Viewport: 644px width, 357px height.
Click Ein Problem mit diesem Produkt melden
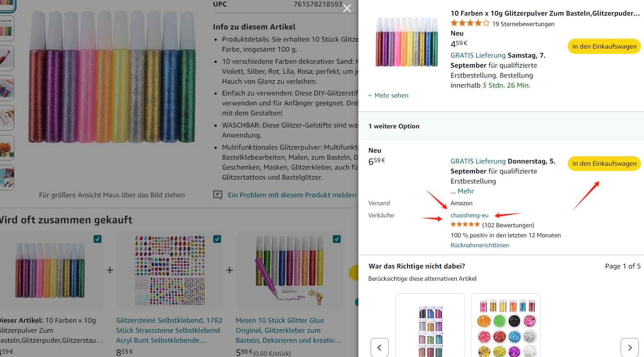point(292,195)
